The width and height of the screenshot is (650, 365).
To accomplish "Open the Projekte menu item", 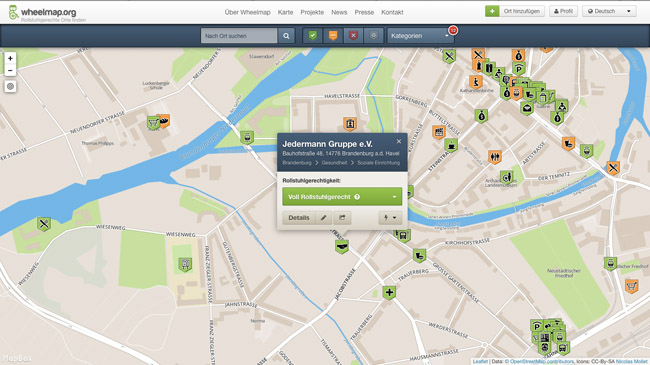I will click(312, 12).
